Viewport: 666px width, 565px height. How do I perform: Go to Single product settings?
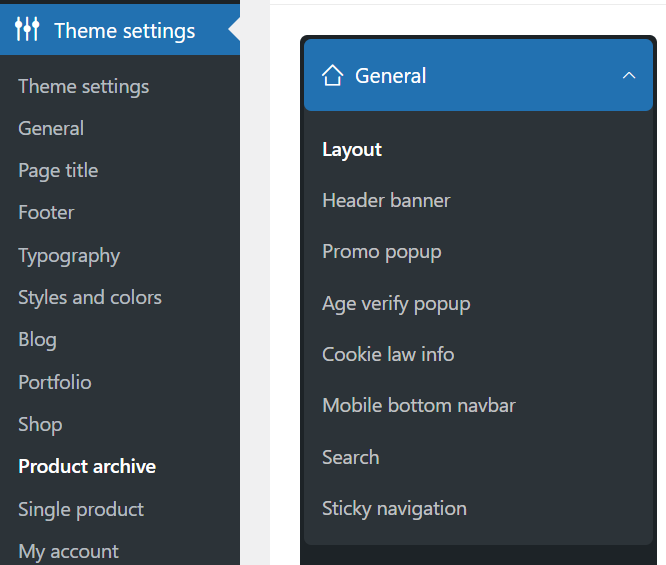click(x=81, y=509)
